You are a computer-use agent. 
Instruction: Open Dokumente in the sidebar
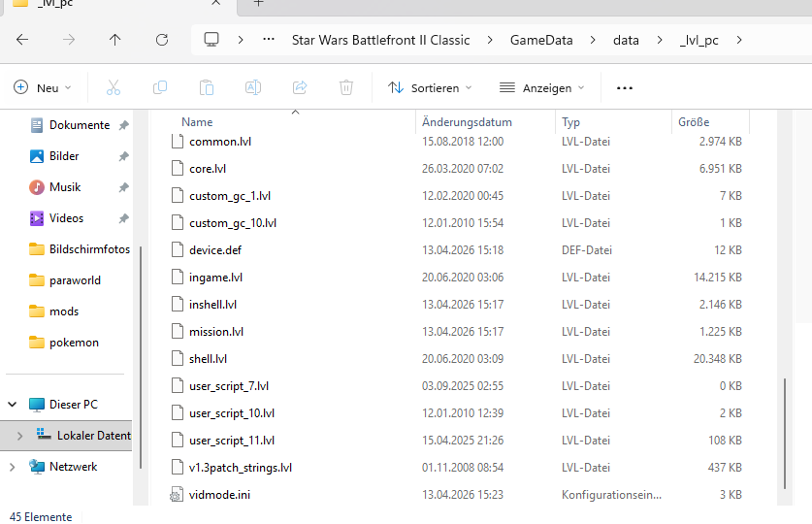pyautogui.click(x=79, y=125)
